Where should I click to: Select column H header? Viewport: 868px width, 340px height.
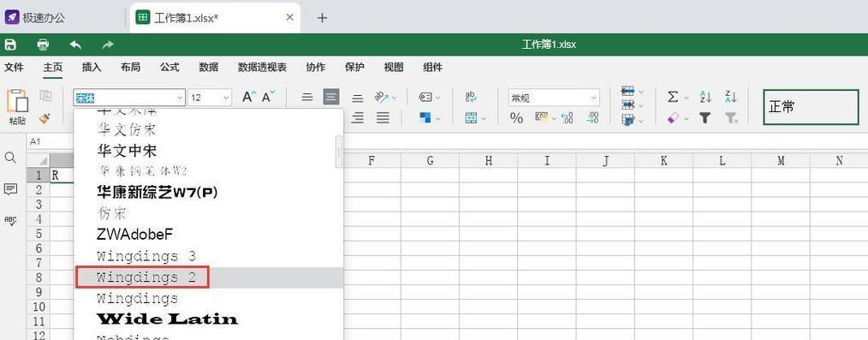pyautogui.click(x=488, y=161)
